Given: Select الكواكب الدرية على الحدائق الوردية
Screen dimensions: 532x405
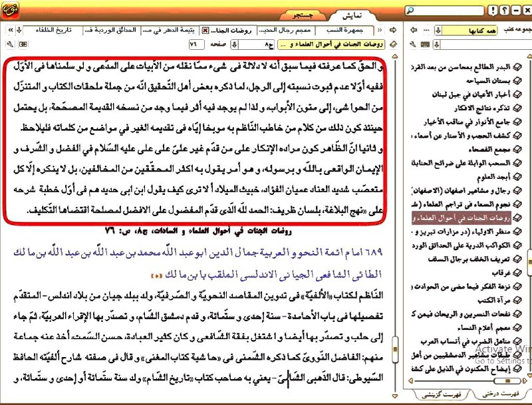Looking at the screenshot, I should (x=462, y=245).
